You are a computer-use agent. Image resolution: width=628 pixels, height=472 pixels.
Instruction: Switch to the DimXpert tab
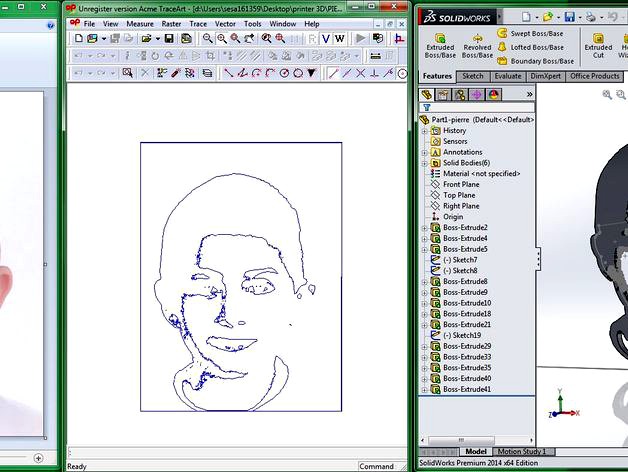545,76
